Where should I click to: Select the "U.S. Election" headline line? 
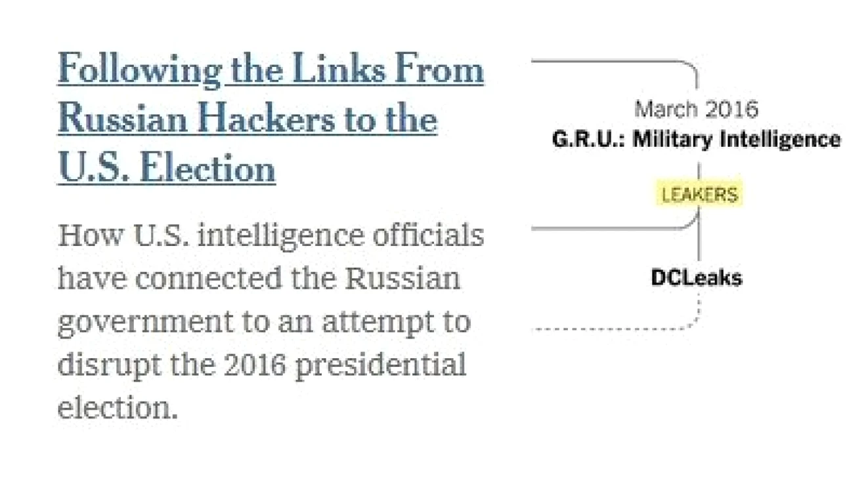[167, 167]
